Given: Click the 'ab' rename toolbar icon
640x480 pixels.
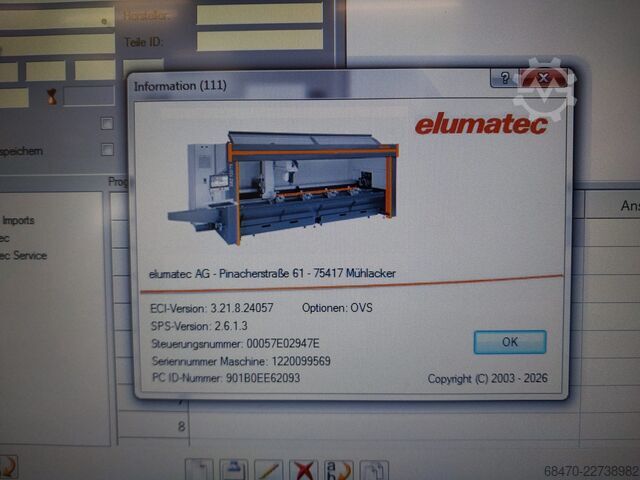Looking at the screenshot, I should 338,470.
